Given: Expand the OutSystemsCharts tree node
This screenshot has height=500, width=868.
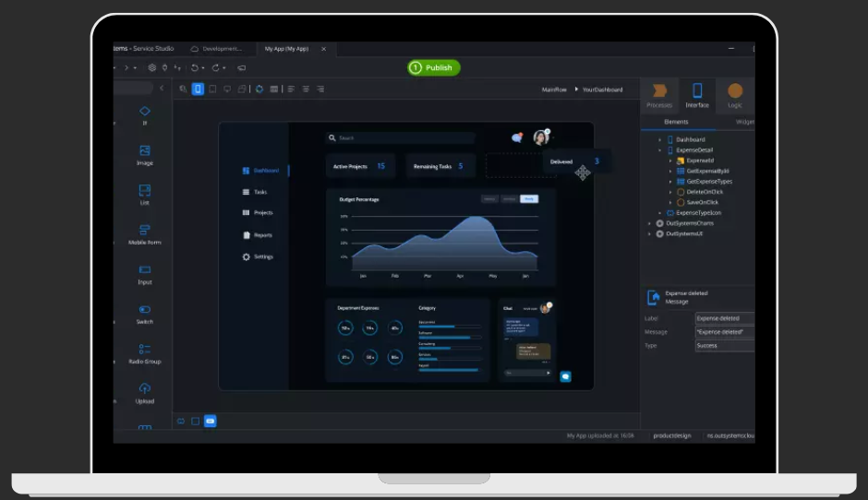Looking at the screenshot, I should tap(650, 223).
